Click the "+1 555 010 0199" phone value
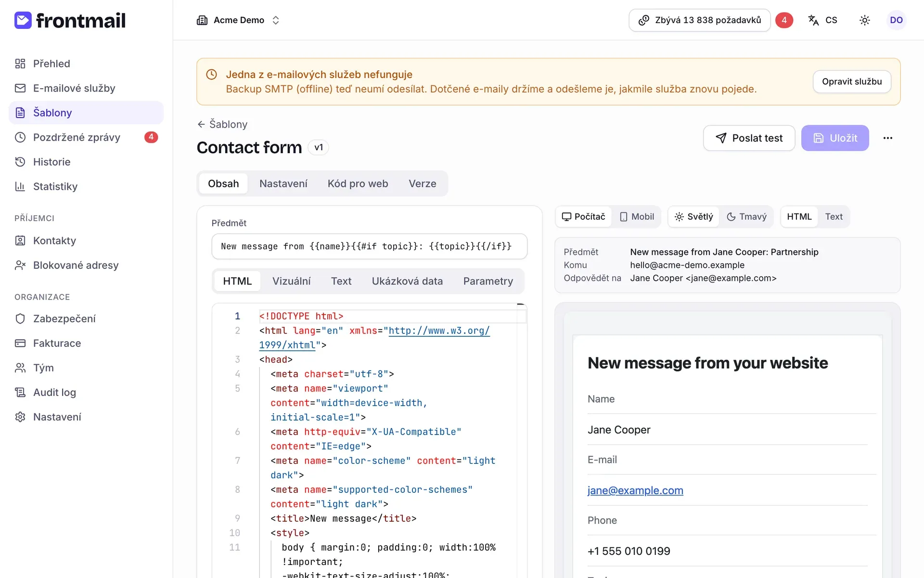This screenshot has height=578, width=924. coord(629,551)
